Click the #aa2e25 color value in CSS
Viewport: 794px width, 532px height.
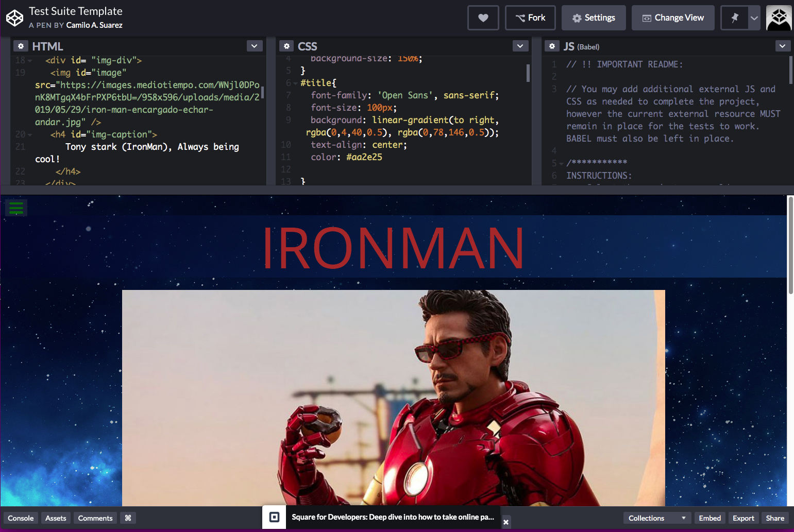click(364, 157)
